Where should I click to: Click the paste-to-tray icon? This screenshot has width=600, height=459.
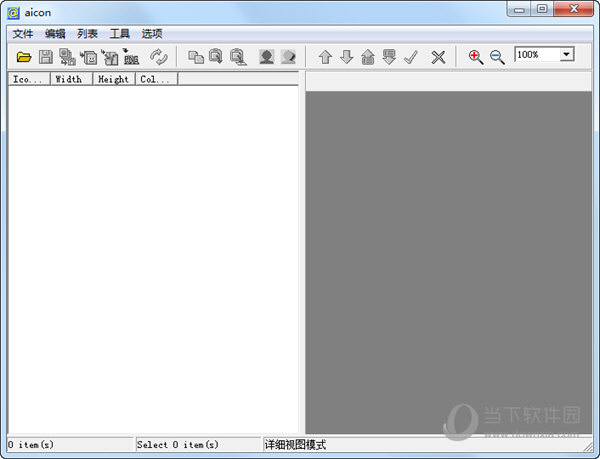(x=238, y=57)
